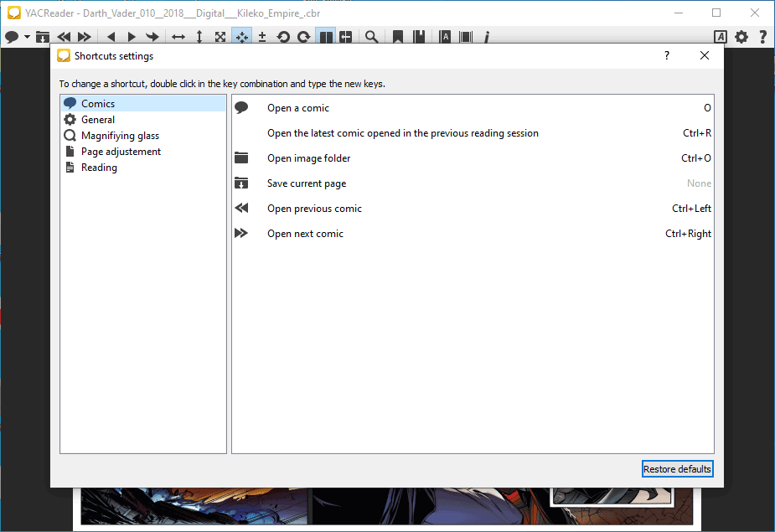Image resolution: width=775 pixels, height=532 pixels.
Task: Click the double-right-arrow icon in Open next comic row
Action: click(241, 233)
